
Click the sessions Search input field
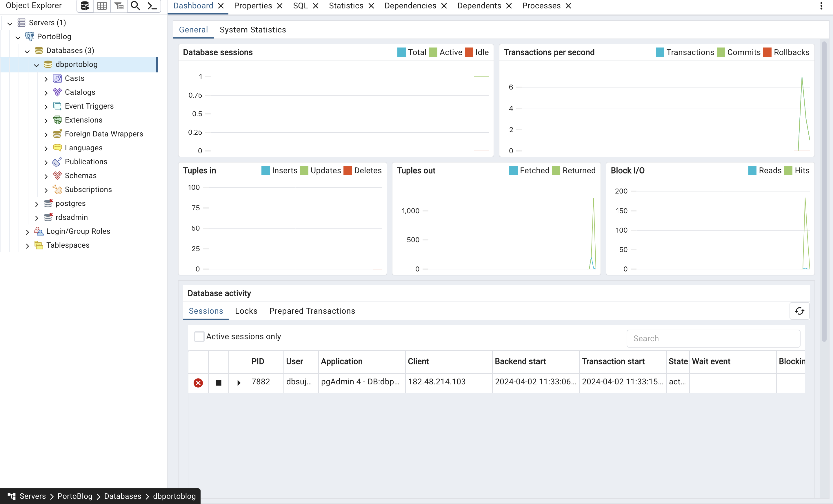pyautogui.click(x=713, y=339)
